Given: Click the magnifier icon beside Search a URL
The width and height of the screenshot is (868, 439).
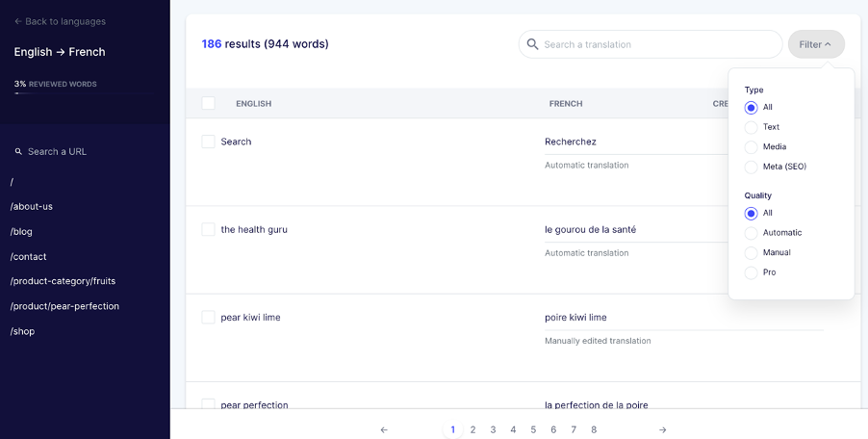Looking at the screenshot, I should [x=18, y=151].
